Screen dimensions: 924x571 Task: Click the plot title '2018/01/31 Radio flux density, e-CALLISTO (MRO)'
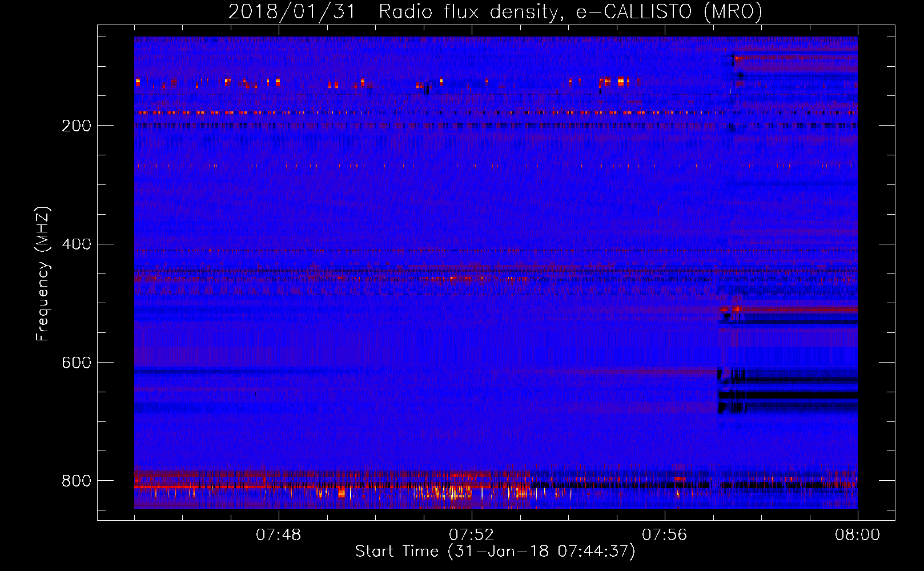[x=495, y=11]
